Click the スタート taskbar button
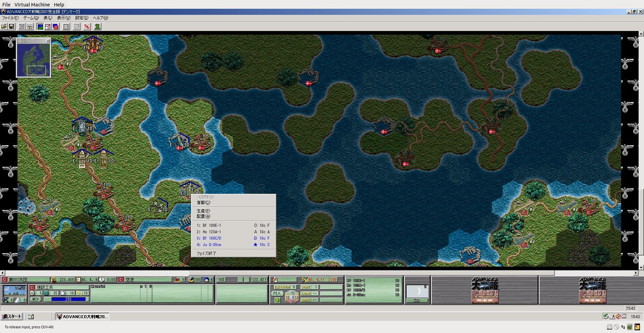644x333 pixels. [12, 316]
